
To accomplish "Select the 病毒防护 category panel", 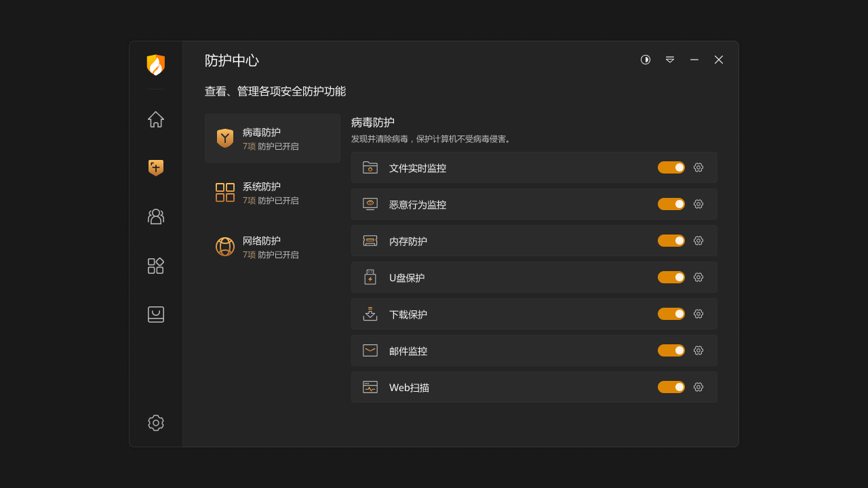I will tap(272, 138).
